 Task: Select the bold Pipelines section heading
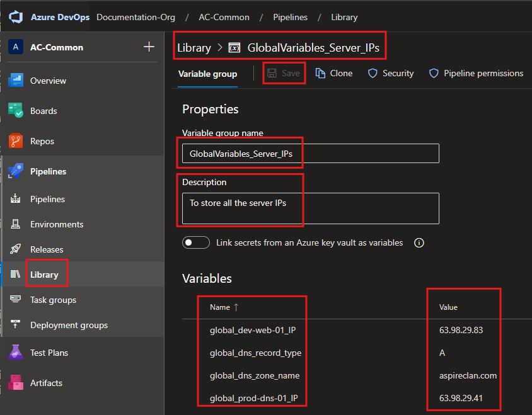pyautogui.click(x=48, y=171)
